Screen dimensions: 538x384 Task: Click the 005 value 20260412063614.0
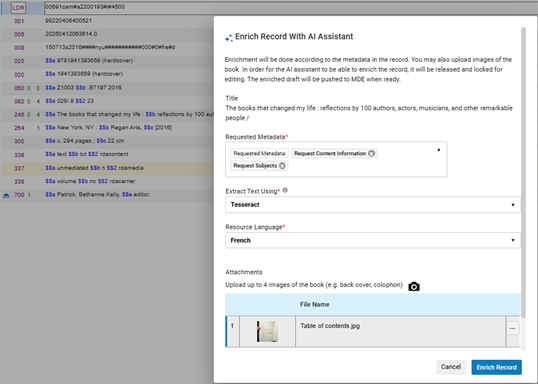click(x=71, y=34)
